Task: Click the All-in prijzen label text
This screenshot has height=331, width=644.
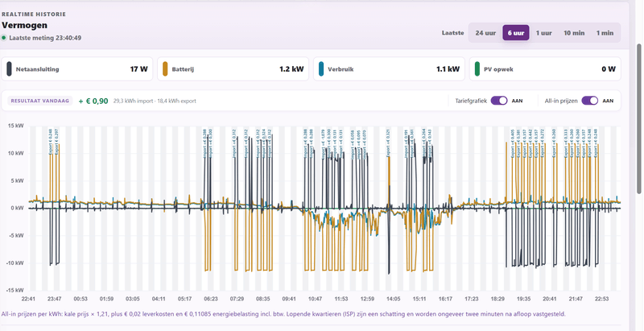Action: 561,101
